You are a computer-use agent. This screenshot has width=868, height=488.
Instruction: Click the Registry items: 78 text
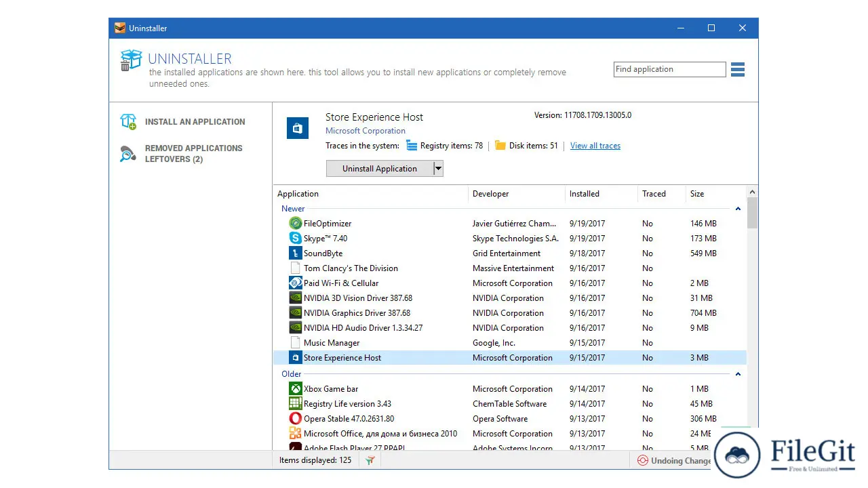point(452,146)
